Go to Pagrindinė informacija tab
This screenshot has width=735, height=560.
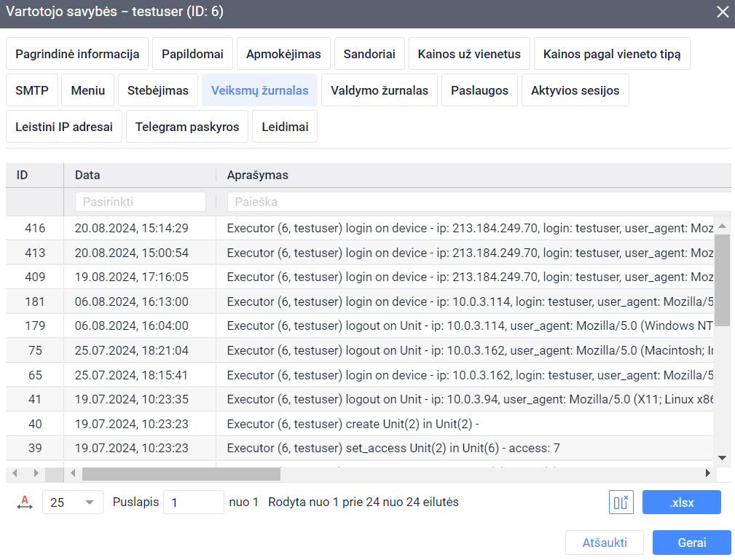[x=77, y=55]
